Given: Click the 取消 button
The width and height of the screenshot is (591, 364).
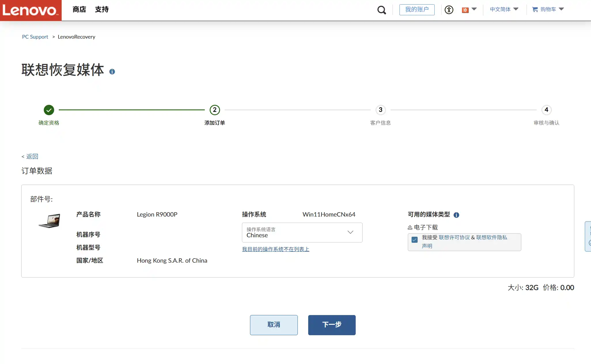Looking at the screenshot, I should click(274, 325).
